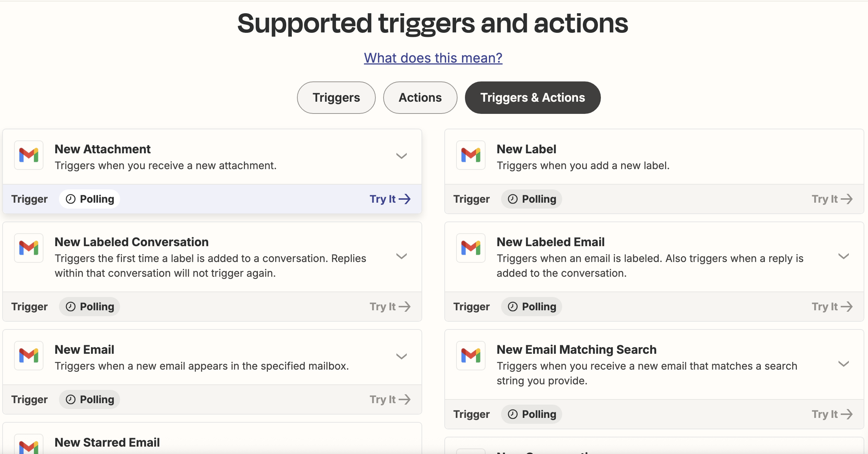
Task: Switch to the Triggers filter tab
Action: click(x=336, y=98)
